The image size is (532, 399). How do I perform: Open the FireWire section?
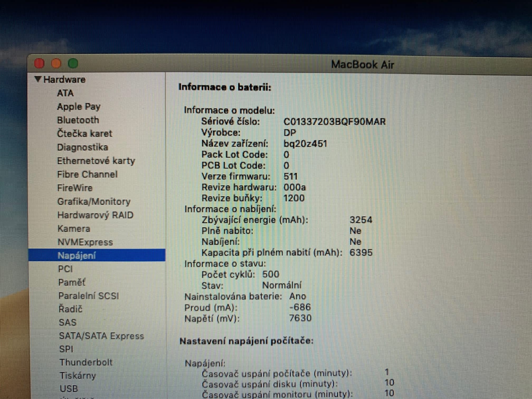(x=75, y=188)
